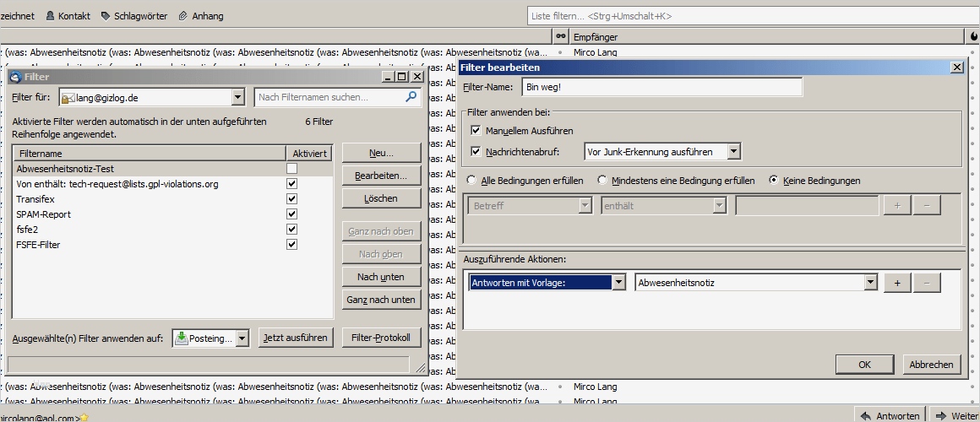The width and height of the screenshot is (980, 422).
Task: Filter list by Schlagwörter tag button
Action: point(133,16)
